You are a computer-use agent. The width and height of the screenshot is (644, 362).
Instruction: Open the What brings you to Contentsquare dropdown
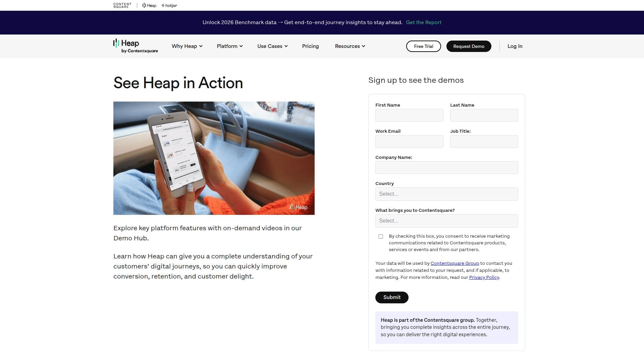pyautogui.click(x=446, y=221)
